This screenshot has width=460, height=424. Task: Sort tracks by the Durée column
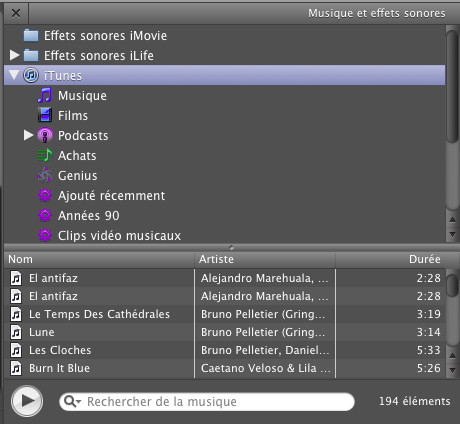coord(391,259)
